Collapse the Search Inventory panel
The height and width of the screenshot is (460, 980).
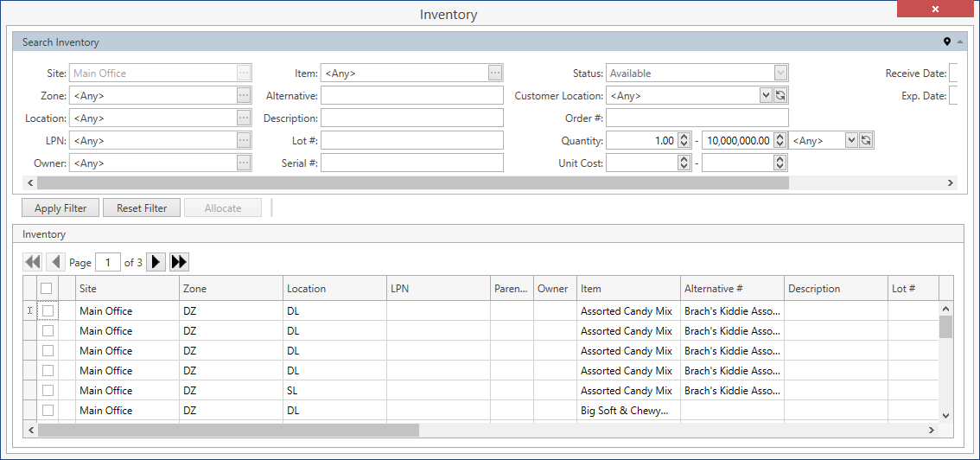tap(959, 42)
